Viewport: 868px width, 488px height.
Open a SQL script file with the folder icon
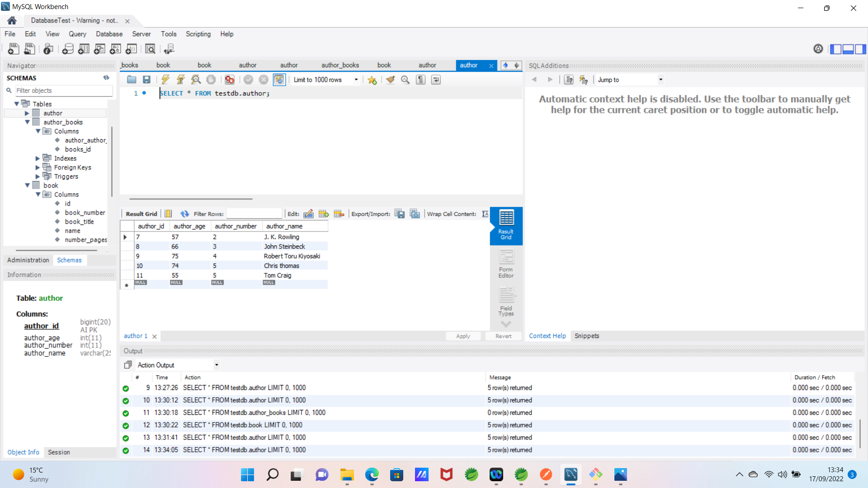click(x=132, y=80)
